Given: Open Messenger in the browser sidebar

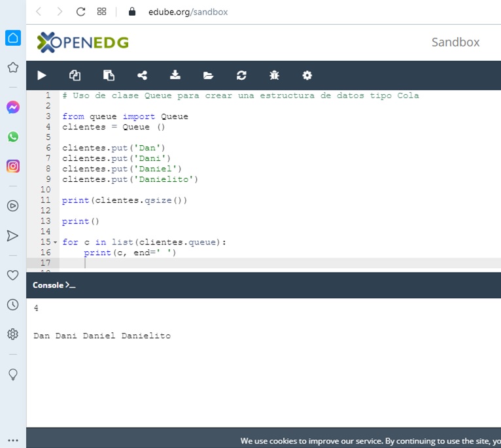Looking at the screenshot, I should [12, 107].
